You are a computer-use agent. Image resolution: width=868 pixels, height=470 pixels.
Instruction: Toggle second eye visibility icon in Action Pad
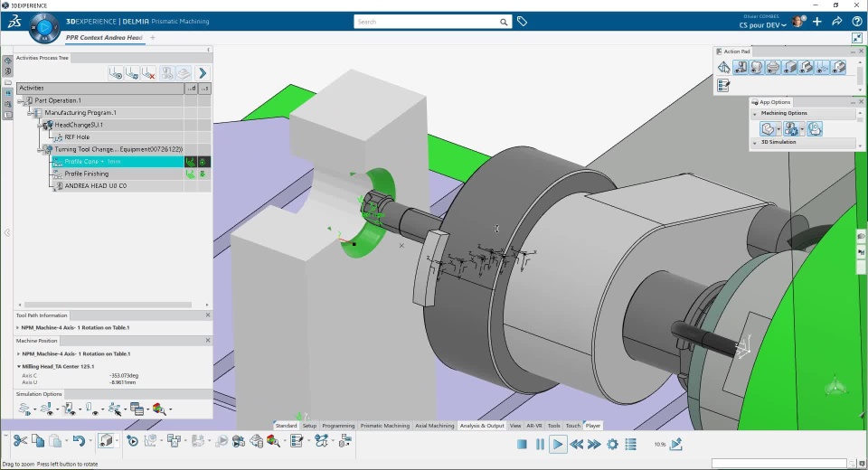pos(757,68)
